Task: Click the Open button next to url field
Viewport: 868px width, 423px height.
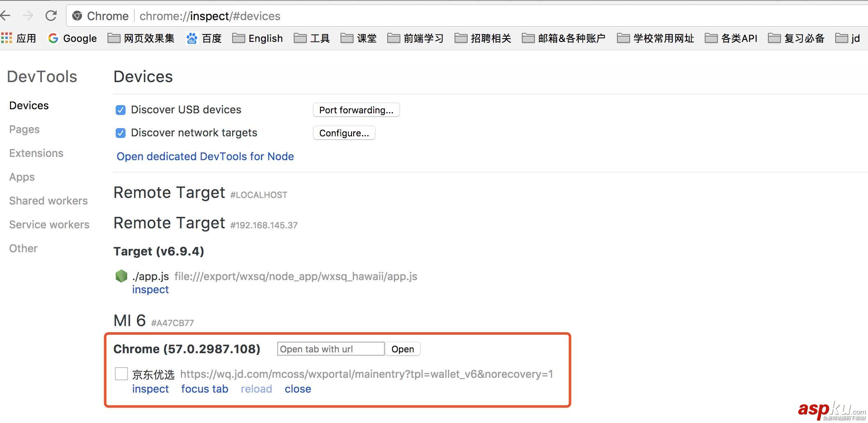Action: pyautogui.click(x=402, y=349)
